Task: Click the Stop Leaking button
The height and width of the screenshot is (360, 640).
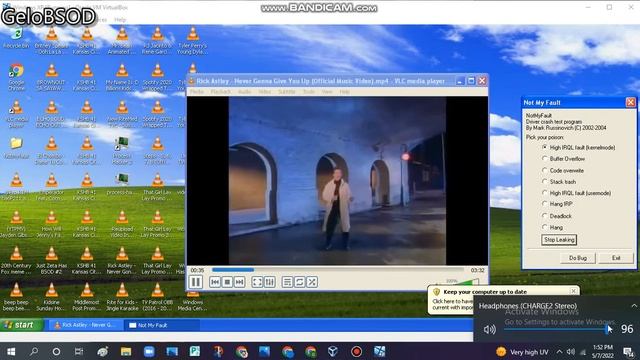Action: pyautogui.click(x=559, y=240)
